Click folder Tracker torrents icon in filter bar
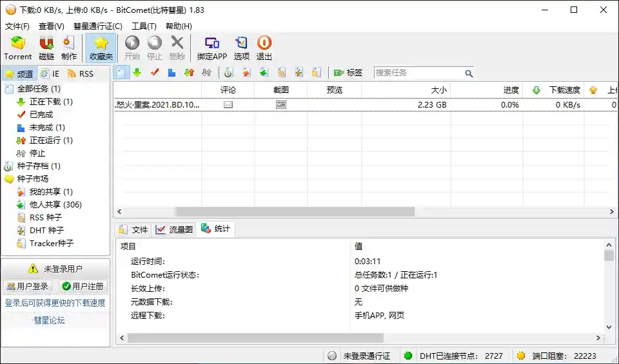 [x=316, y=73]
